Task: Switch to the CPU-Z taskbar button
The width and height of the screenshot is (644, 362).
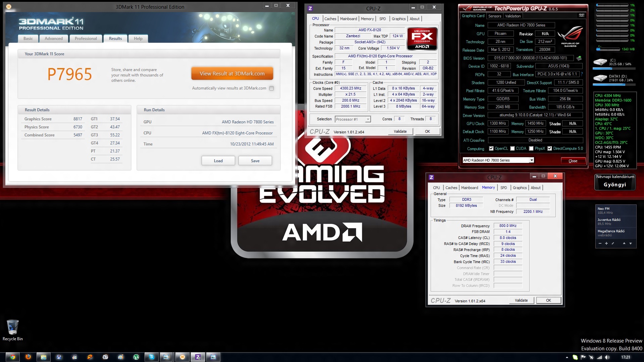Action: coord(198,357)
